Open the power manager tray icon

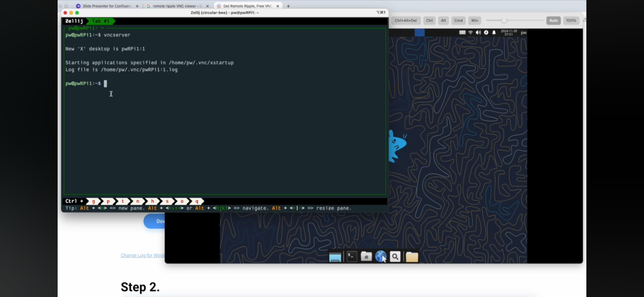click(486, 32)
